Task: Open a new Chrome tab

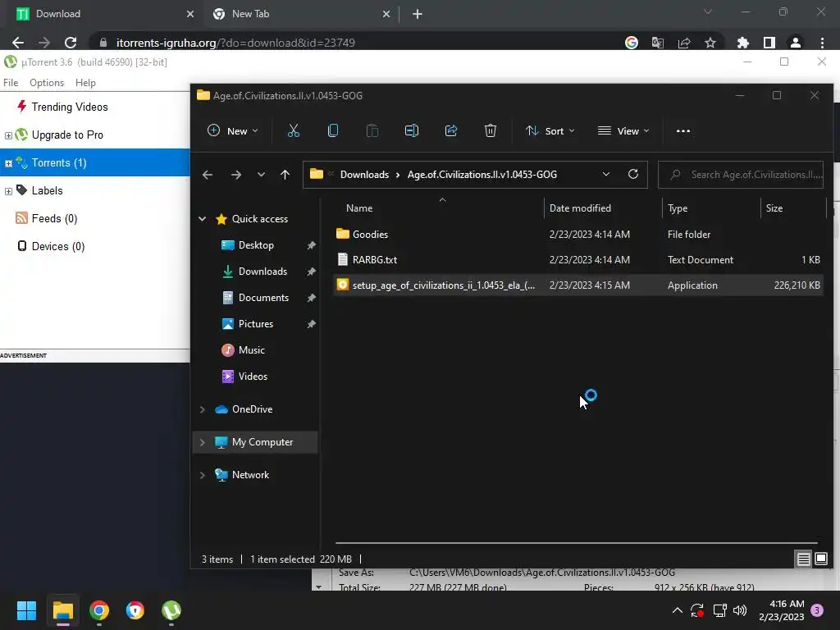Action: pos(418,14)
